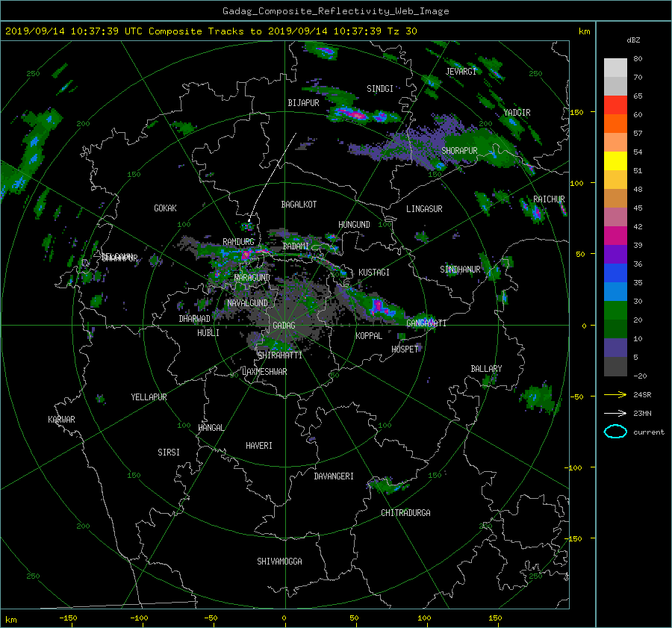Click the KOPPAL city label

369,336
